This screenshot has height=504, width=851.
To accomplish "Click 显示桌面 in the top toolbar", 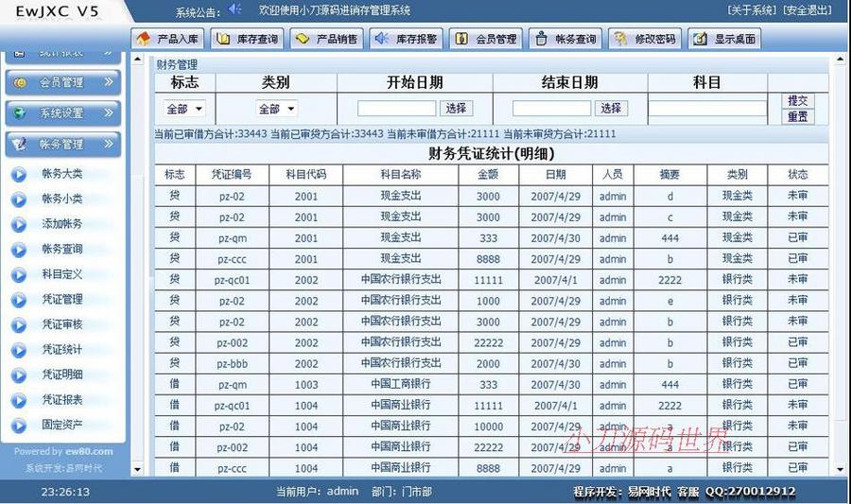I will tap(724, 39).
